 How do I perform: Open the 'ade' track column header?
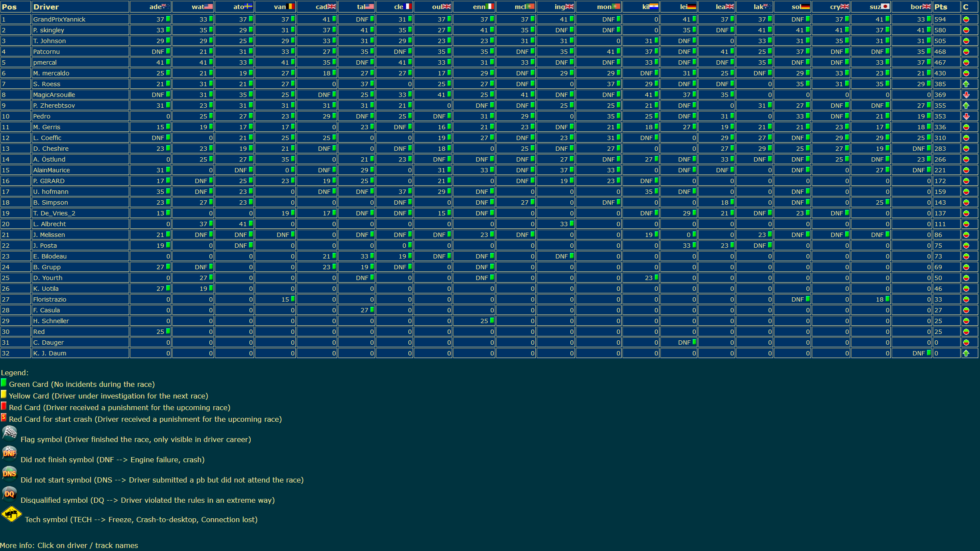(x=155, y=7)
